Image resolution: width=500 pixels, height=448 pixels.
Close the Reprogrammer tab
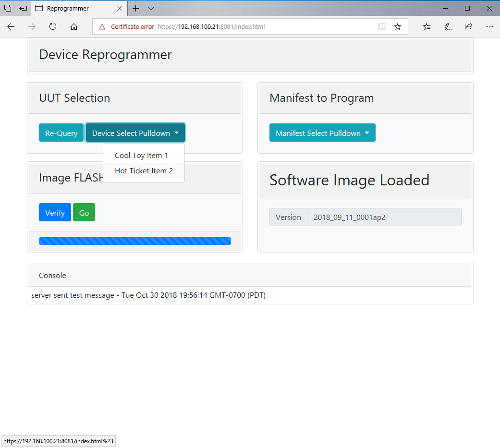[120, 8]
